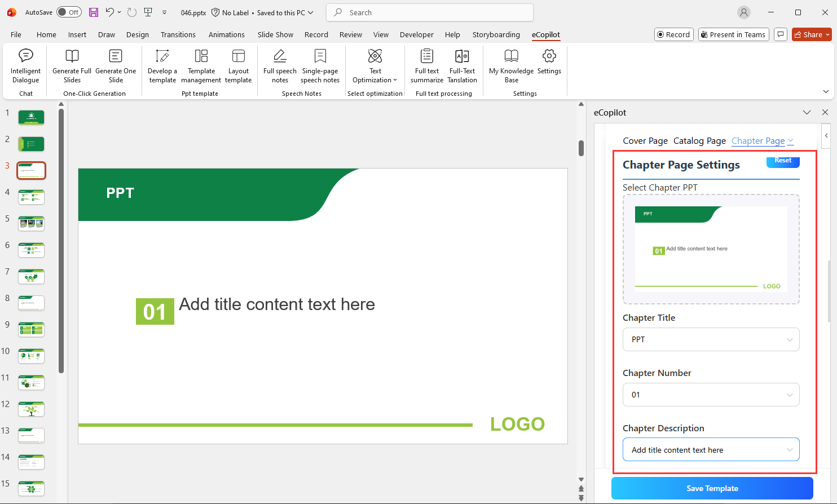Select slide 9 thumbnail

pyautogui.click(x=31, y=329)
